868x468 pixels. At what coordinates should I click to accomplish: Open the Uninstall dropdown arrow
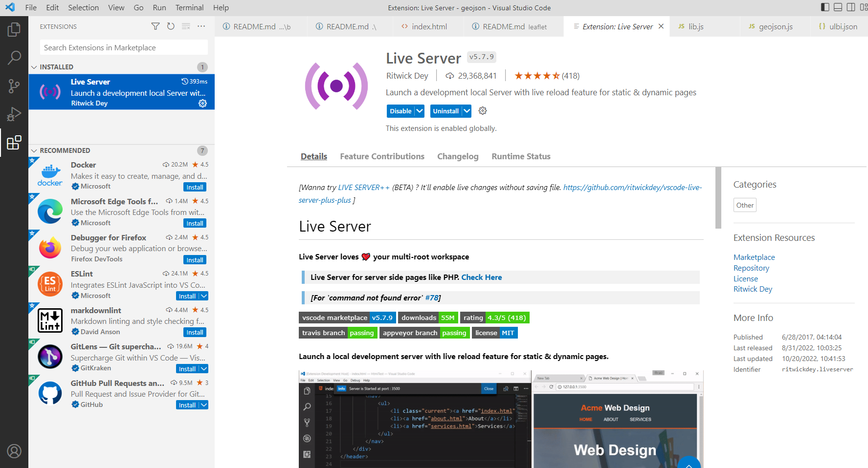pos(465,111)
